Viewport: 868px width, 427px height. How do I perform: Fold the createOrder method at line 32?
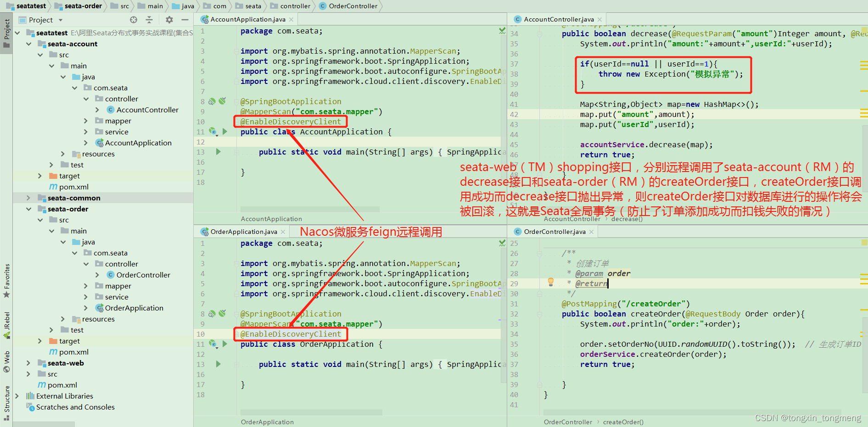point(540,314)
